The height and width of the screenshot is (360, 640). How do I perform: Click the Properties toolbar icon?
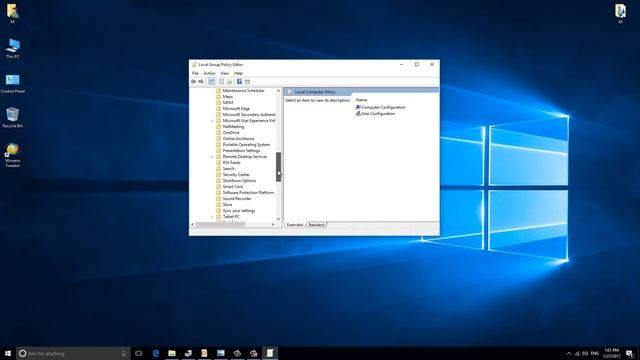(x=222, y=82)
